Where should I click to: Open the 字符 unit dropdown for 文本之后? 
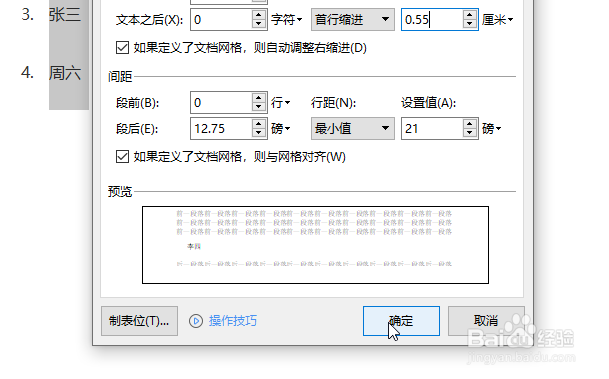point(287,19)
